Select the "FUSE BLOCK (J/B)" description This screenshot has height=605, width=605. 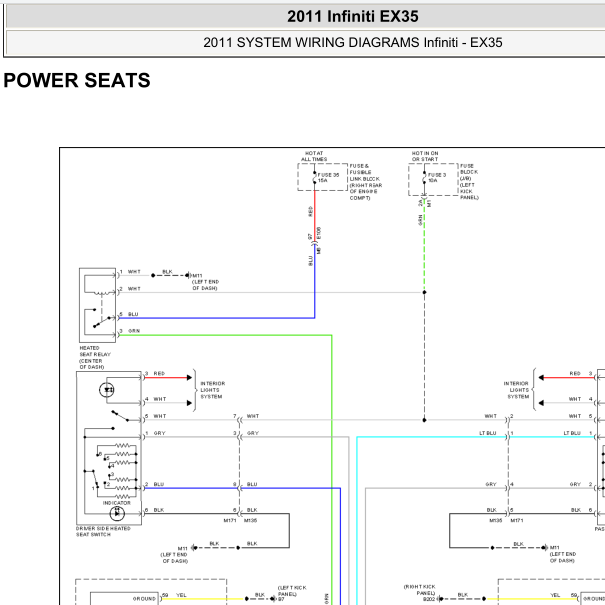[469, 181]
